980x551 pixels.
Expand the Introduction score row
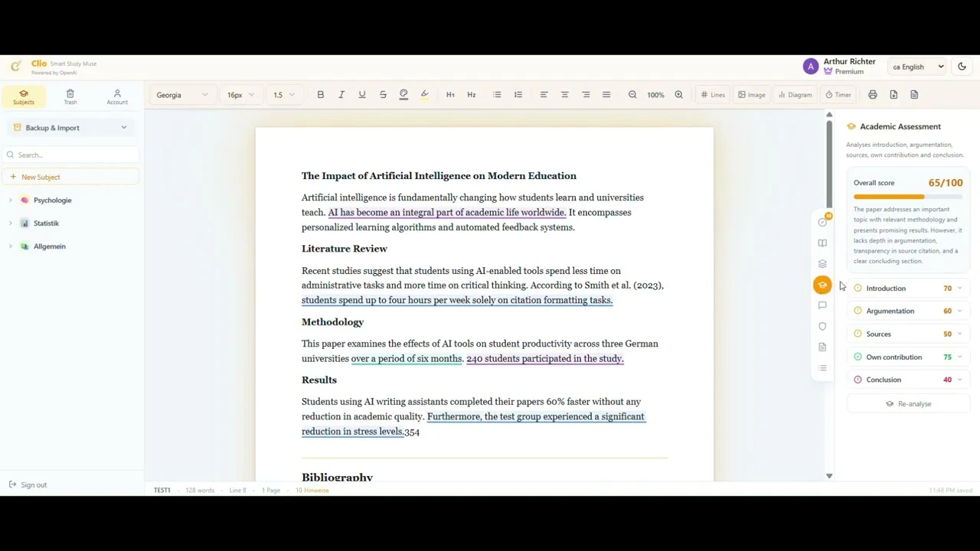[x=908, y=289]
